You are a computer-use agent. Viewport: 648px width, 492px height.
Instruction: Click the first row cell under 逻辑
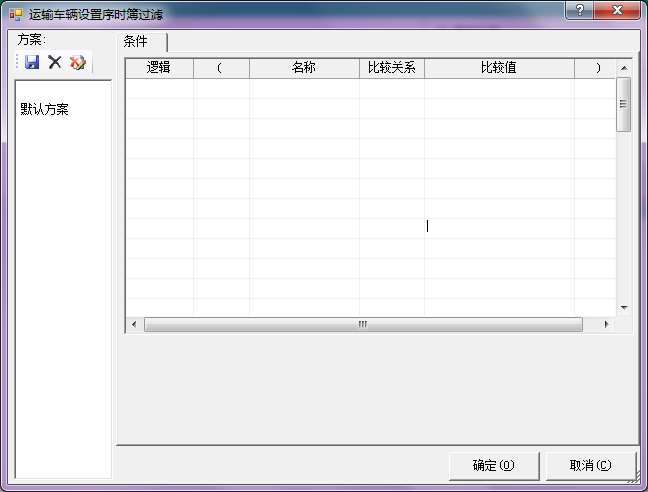[x=159, y=88]
